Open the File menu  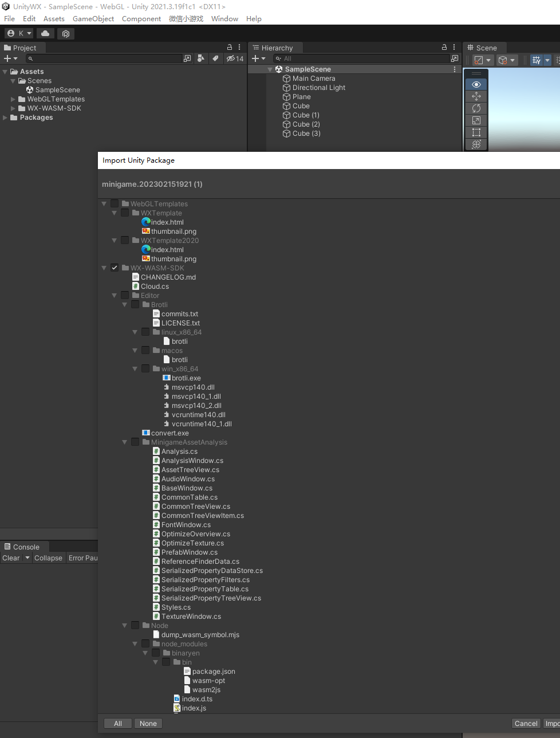(x=10, y=19)
